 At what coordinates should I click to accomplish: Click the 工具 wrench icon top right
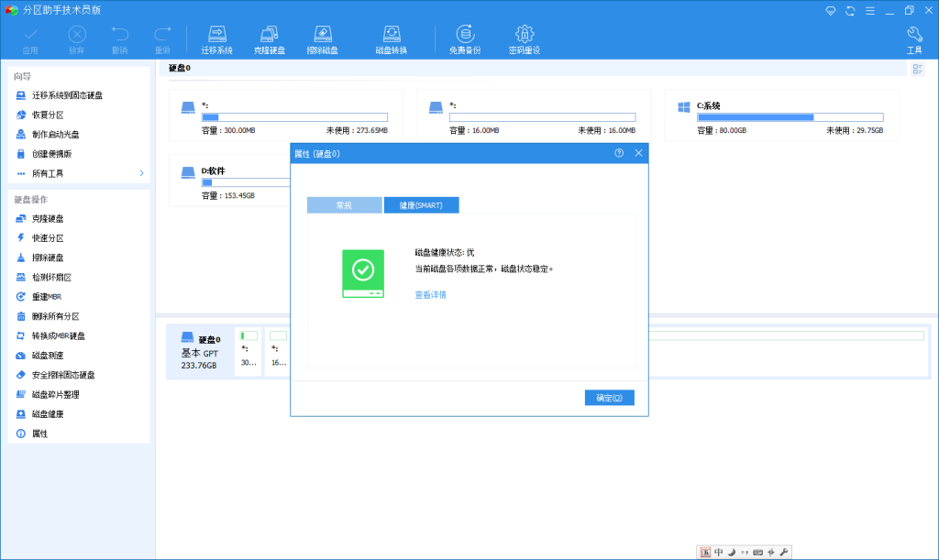pyautogui.click(x=917, y=37)
